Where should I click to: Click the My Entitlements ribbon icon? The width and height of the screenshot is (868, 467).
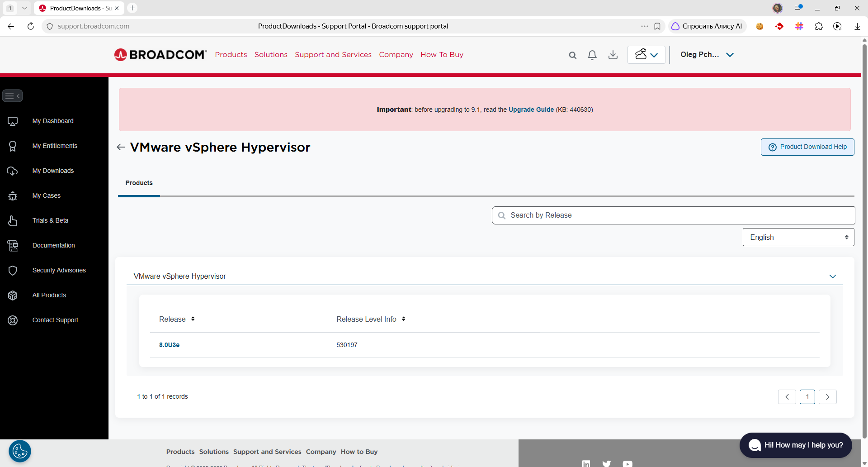[x=13, y=146]
